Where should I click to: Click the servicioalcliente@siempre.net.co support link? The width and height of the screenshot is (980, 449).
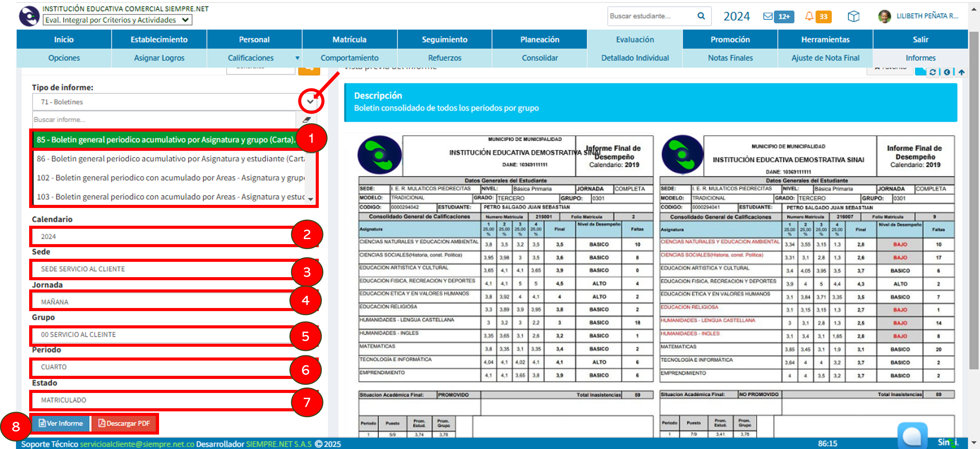tap(137, 444)
